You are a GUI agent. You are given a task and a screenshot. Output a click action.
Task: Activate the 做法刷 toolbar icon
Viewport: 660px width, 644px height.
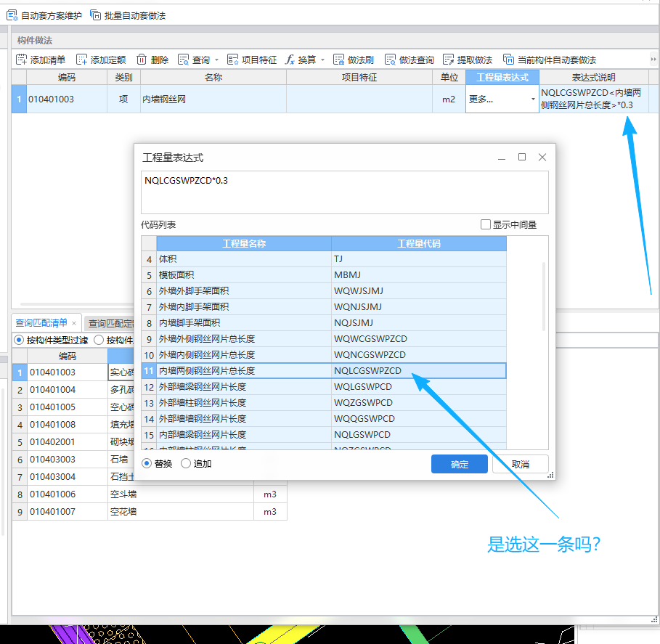338,60
